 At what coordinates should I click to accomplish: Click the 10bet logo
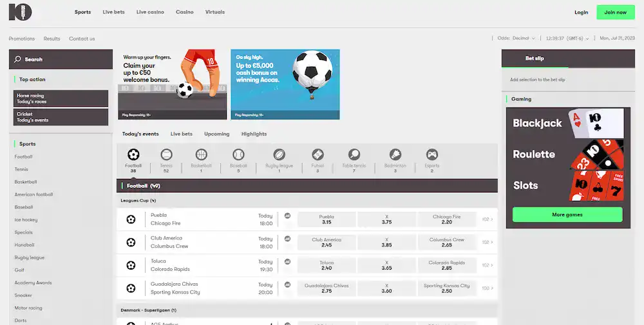20,12
